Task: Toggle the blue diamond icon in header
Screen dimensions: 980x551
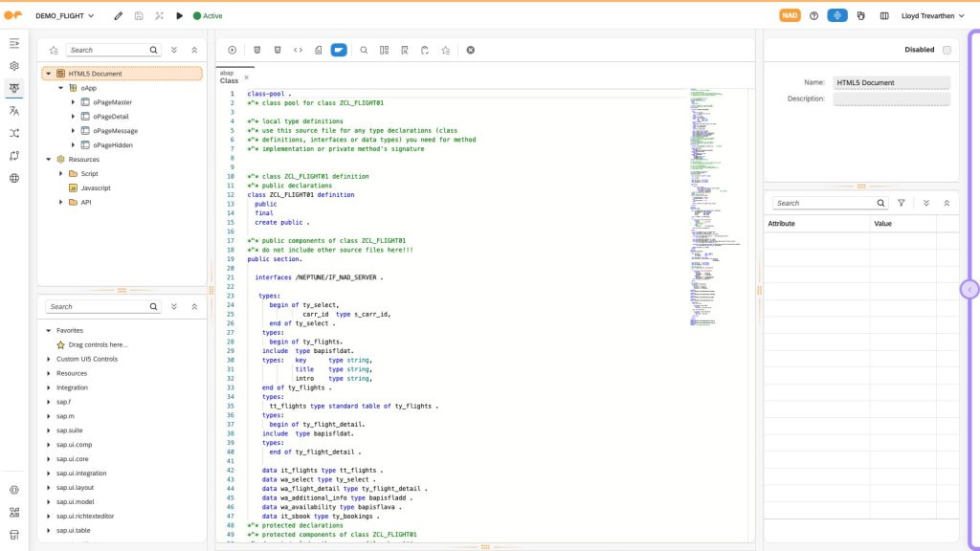Action: 837,15
